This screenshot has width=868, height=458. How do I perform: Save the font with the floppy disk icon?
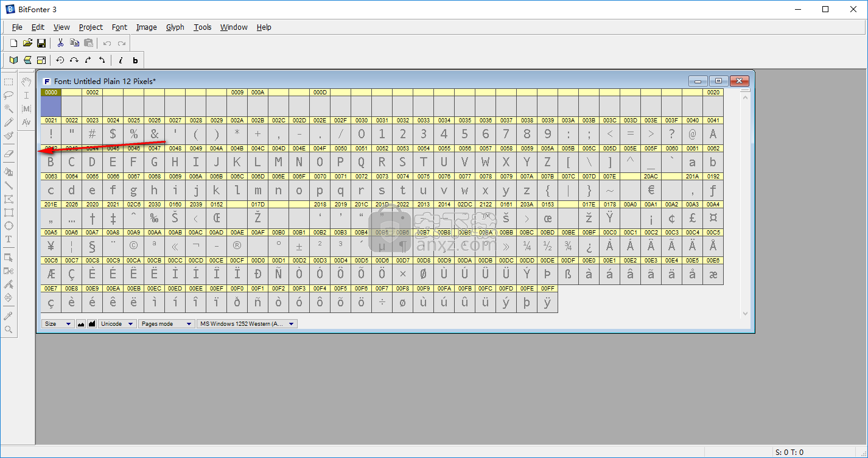click(41, 43)
